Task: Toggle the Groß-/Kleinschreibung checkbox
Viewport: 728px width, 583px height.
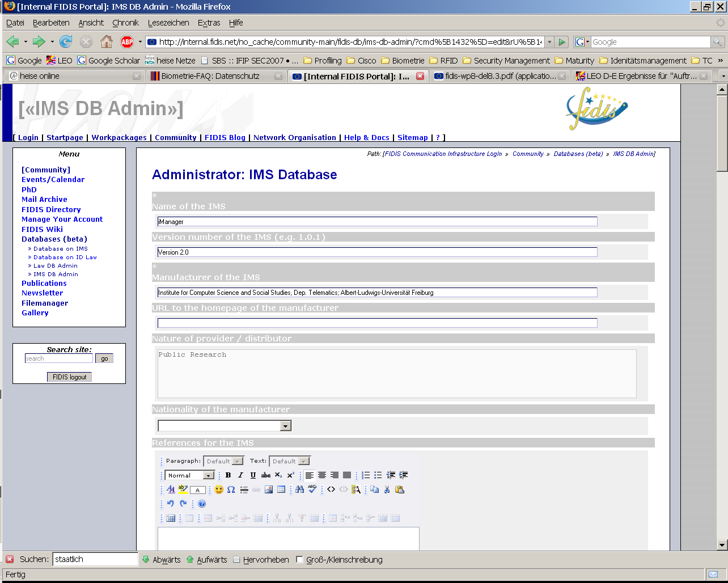Action: [300, 560]
